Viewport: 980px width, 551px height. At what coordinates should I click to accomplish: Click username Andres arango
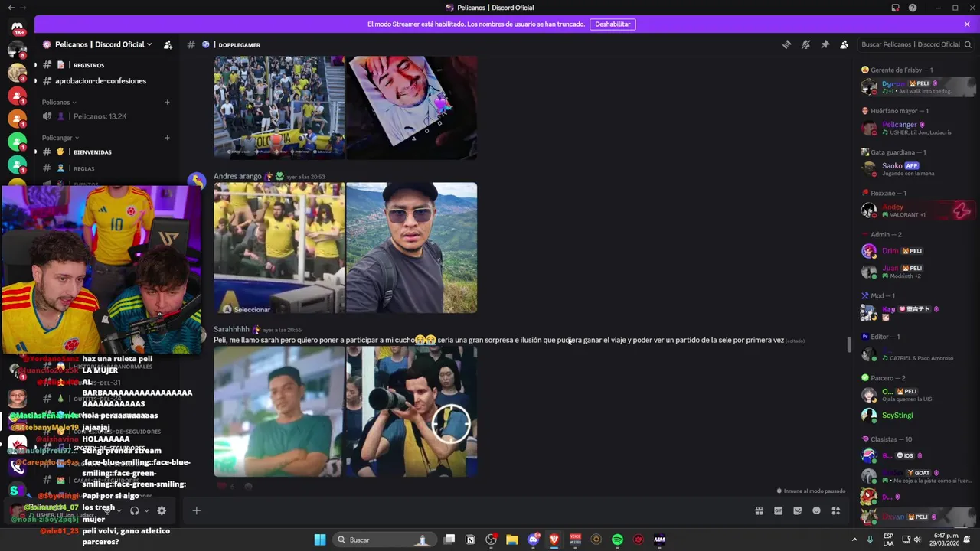pyautogui.click(x=237, y=176)
